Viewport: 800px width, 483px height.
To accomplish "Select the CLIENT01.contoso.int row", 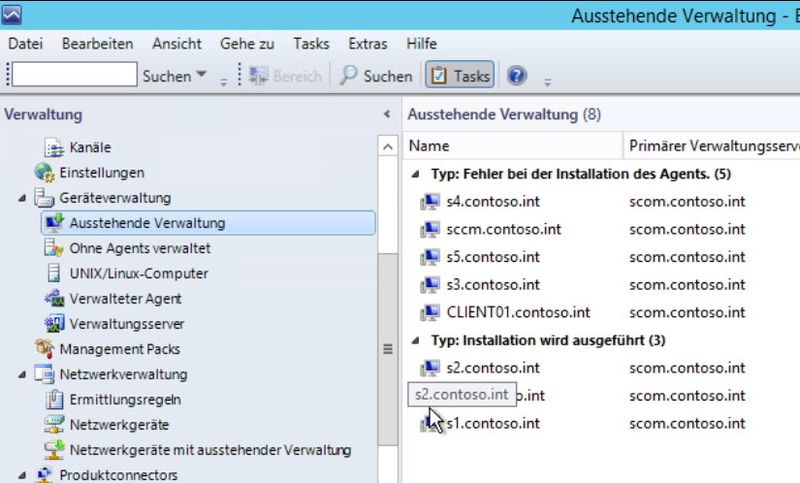I will [x=602, y=312].
